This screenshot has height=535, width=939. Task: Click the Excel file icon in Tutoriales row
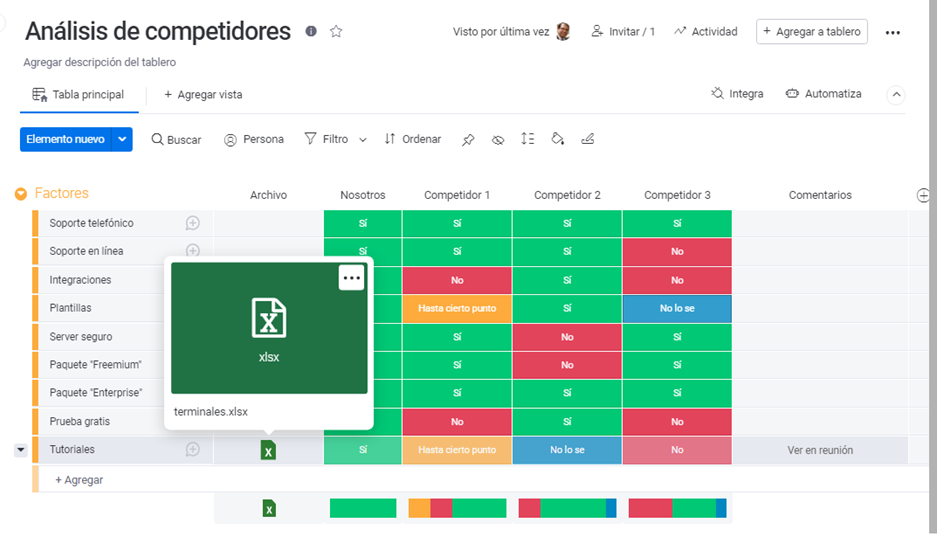(268, 451)
